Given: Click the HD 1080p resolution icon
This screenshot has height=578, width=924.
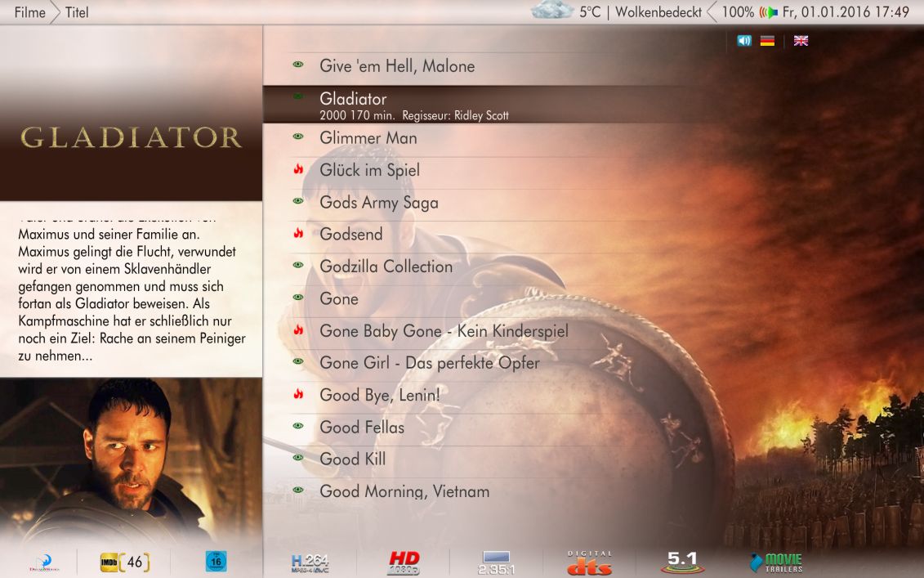Looking at the screenshot, I should (x=404, y=562).
